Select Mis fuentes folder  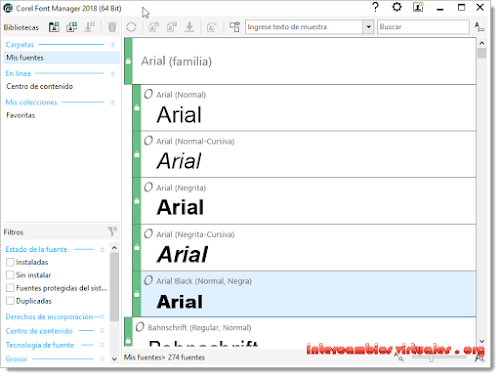61,58
